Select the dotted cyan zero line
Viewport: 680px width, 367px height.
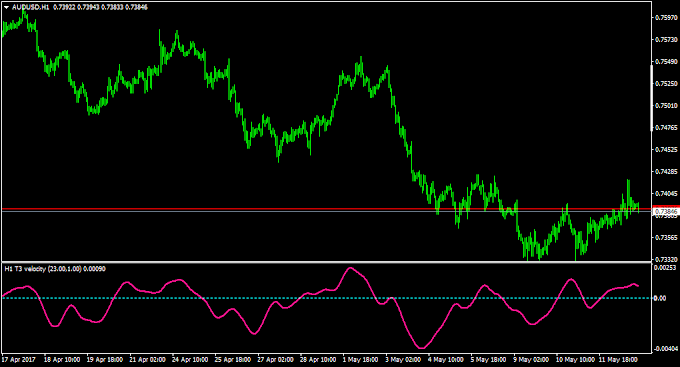327,298
